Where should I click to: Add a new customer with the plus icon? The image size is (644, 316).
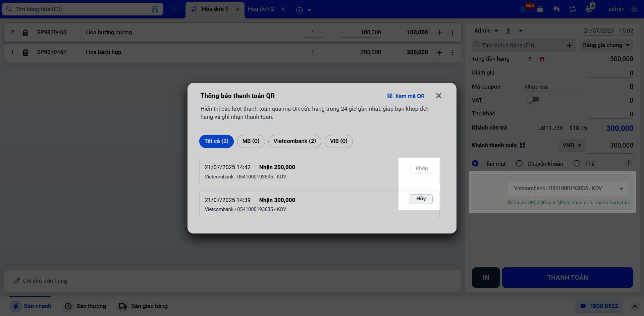coord(569,45)
